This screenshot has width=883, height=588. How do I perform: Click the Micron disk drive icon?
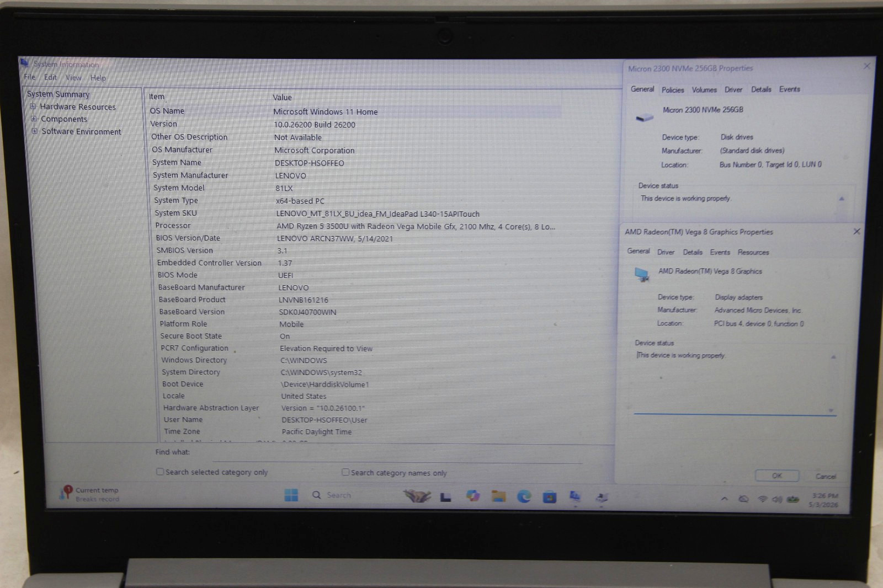[644, 117]
